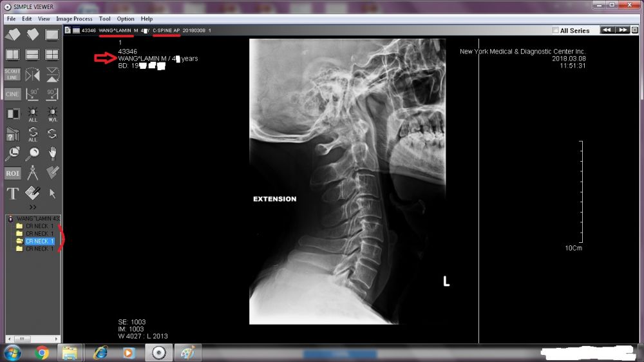Screen dimensions: 644x362
Task: Click the second stacked-sheets toolbar icon
Action: [32, 35]
